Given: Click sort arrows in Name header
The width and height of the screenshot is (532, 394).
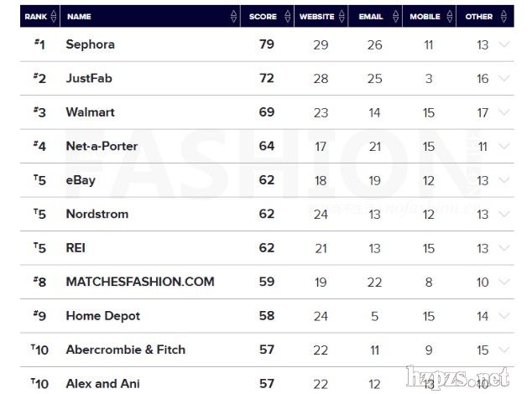Looking at the screenshot, I should (x=233, y=17).
